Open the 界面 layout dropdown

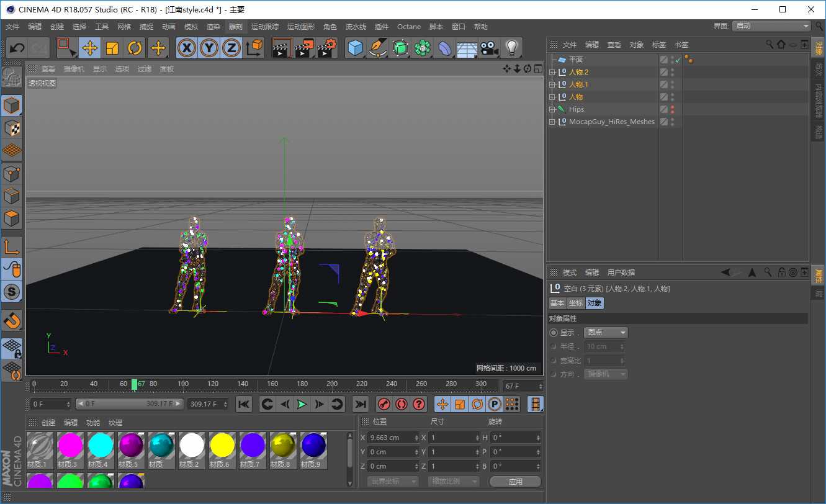(x=772, y=26)
